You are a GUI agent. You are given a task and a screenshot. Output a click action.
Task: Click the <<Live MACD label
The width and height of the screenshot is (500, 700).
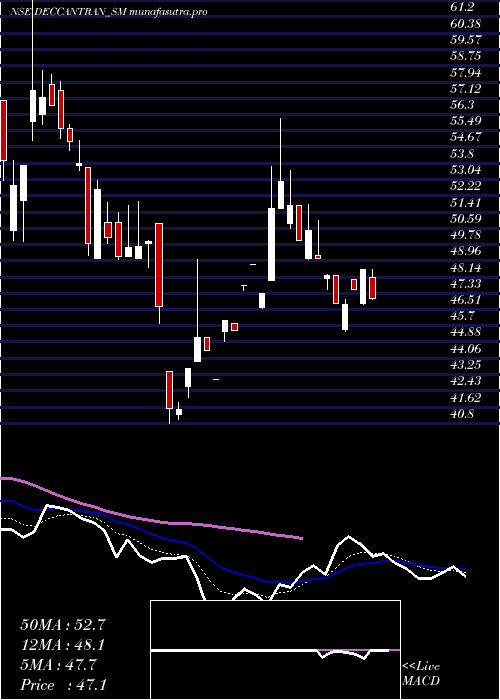click(421, 674)
